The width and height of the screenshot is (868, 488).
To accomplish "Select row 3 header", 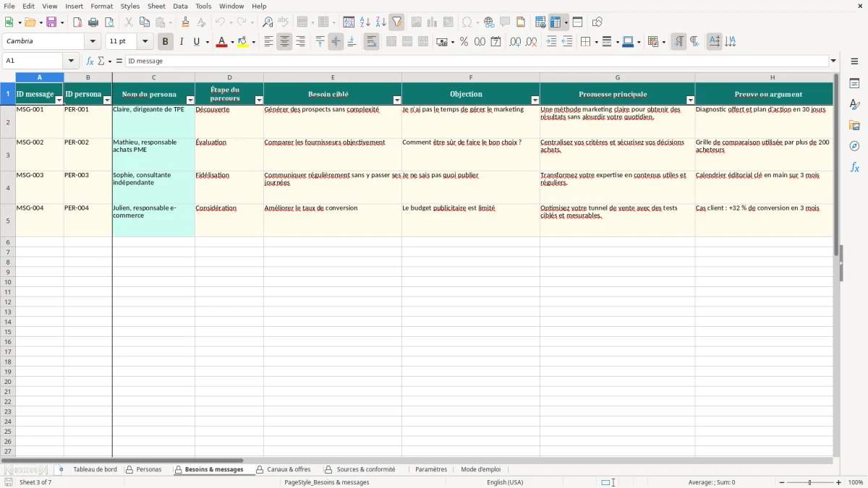I will pyautogui.click(x=8, y=155).
